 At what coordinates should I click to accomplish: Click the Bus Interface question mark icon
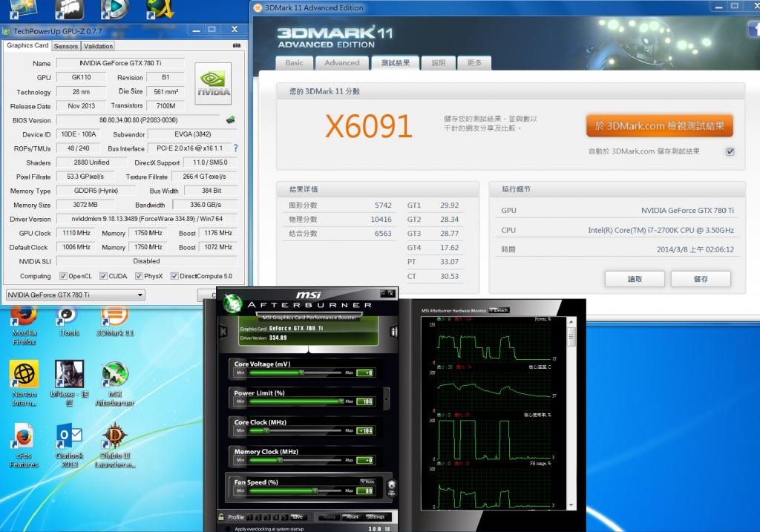tap(236, 148)
